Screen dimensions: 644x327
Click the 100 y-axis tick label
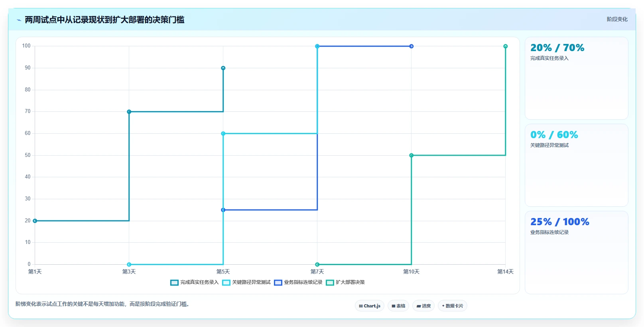click(26, 46)
